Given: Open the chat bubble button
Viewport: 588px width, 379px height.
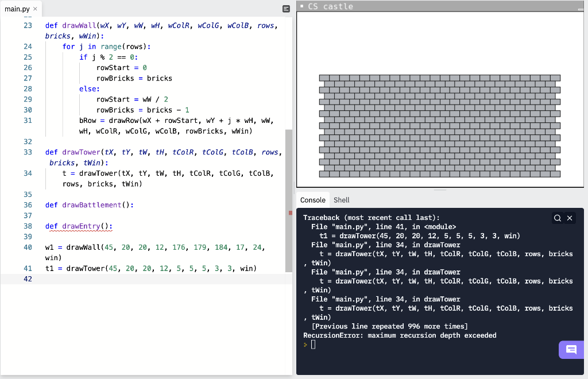Looking at the screenshot, I should (571, 350).
